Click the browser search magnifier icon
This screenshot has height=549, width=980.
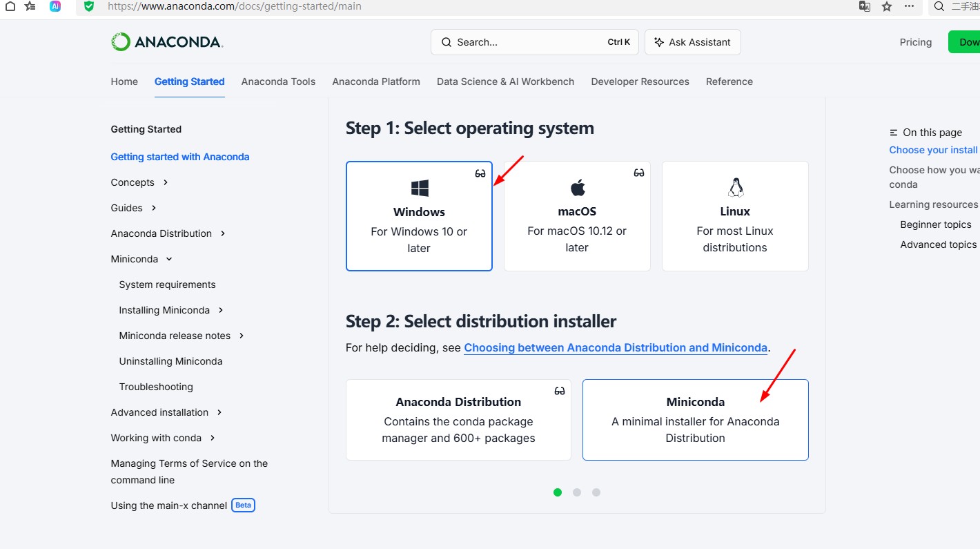coord(939,6)
